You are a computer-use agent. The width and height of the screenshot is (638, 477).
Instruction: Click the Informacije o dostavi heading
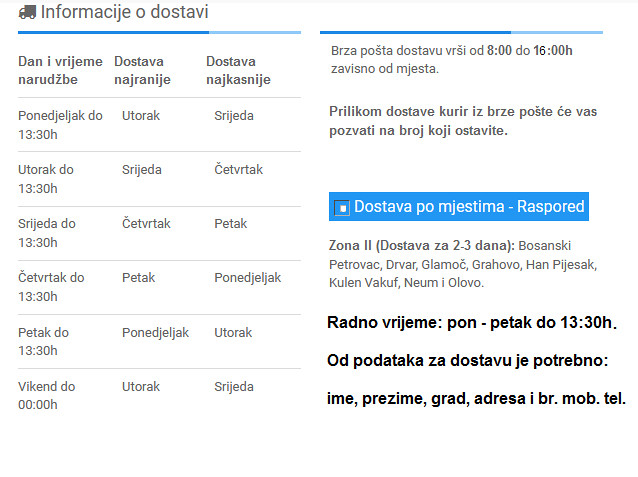(125, 12)
